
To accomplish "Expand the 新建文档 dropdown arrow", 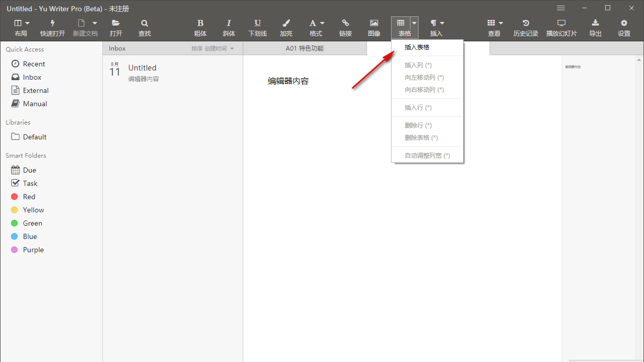I will pyautogui.click(x=95, y=23).
